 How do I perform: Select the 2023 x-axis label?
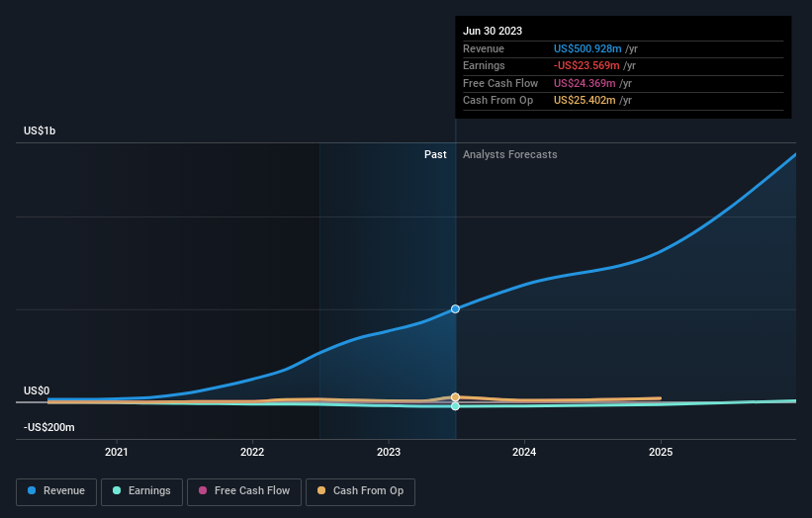(x=389, y=452)
